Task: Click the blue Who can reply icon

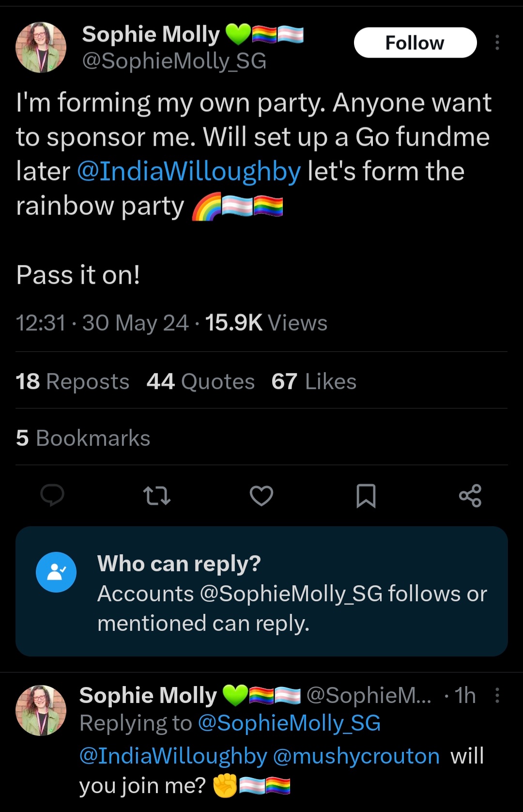Action: (x=56, y=572)
